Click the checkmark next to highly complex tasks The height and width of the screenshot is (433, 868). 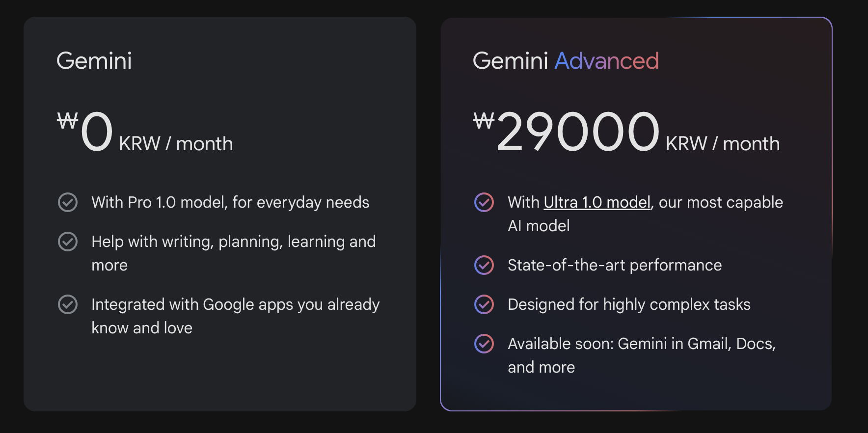coord(484,304)
